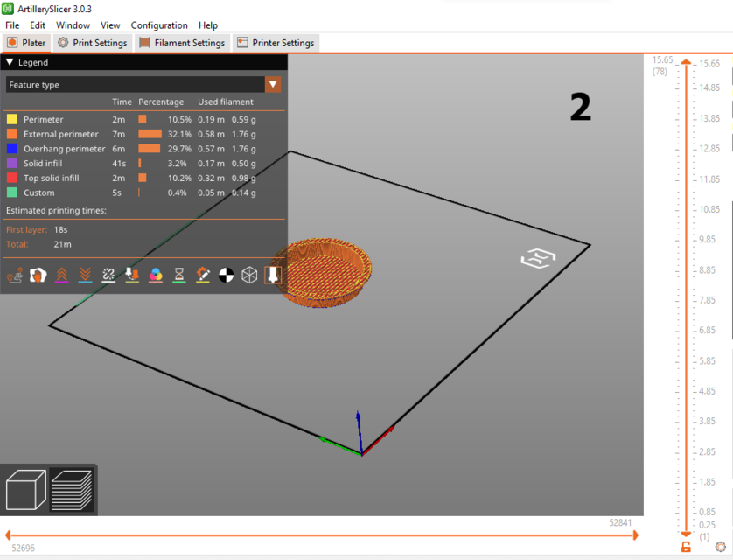
Task: Toggle pause prints hourglass icon
Action: point(179,274)
